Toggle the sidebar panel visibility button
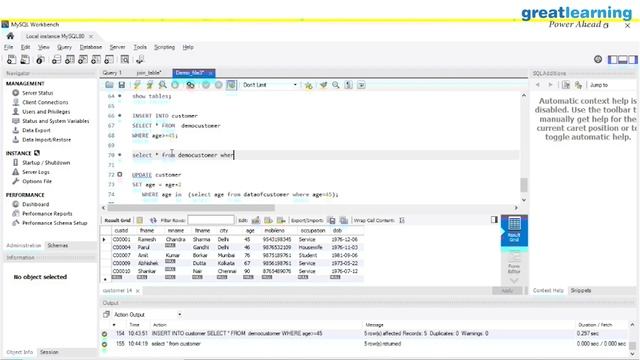This screenshot has width=640, height=360. pos(613,60)
